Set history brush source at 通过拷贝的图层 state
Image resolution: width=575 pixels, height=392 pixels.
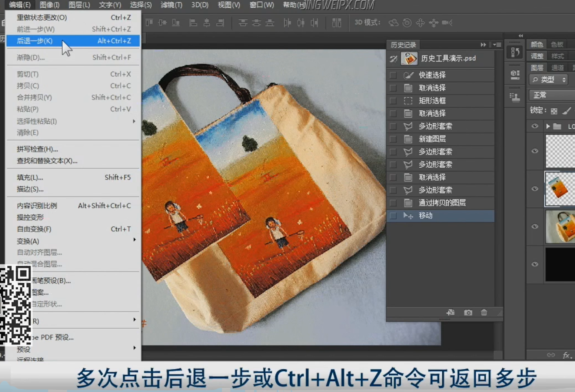coord(393,203)
